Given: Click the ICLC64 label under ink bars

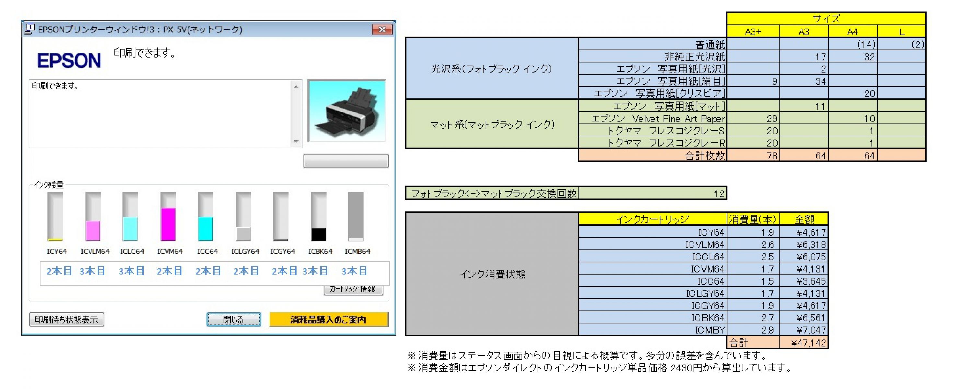Looking at the screenshot, I should click(x=132, y=252).
